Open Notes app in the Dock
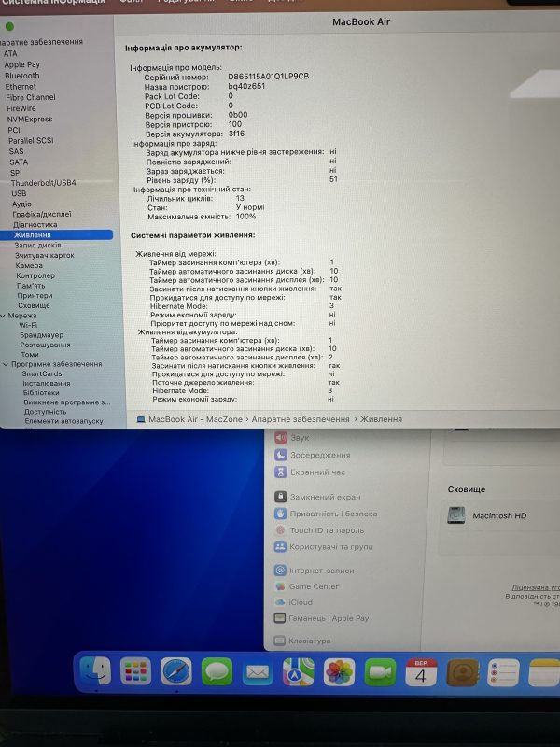560x747 pixels. [545, 672]
